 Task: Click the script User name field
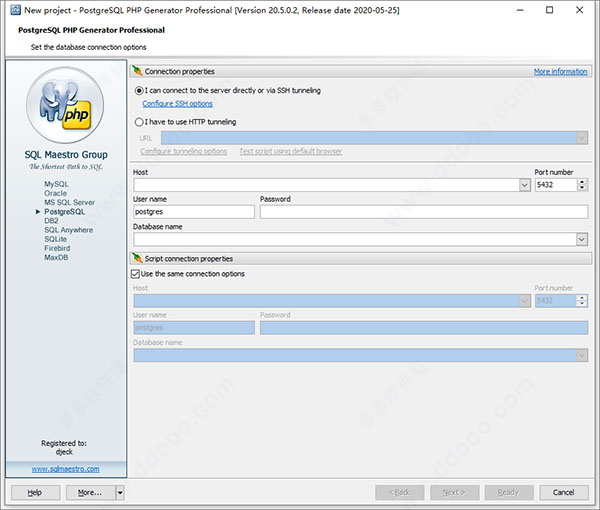tap(194, 328)
